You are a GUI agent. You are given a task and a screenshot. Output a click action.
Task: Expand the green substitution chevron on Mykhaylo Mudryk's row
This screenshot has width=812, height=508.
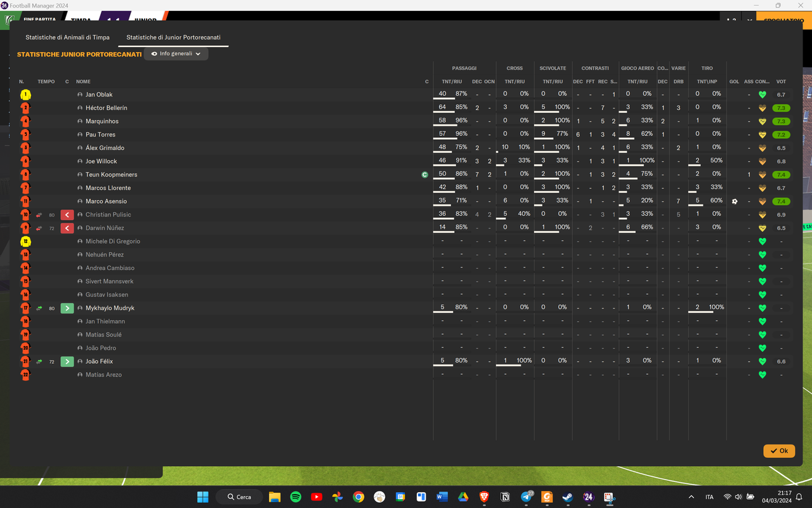(x=67, y=308)
